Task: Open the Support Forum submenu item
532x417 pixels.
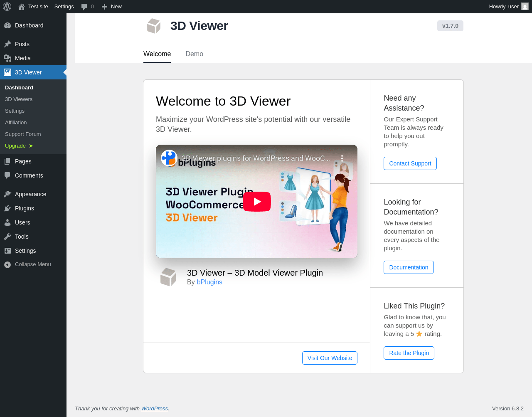Action: tap(23, 134)
